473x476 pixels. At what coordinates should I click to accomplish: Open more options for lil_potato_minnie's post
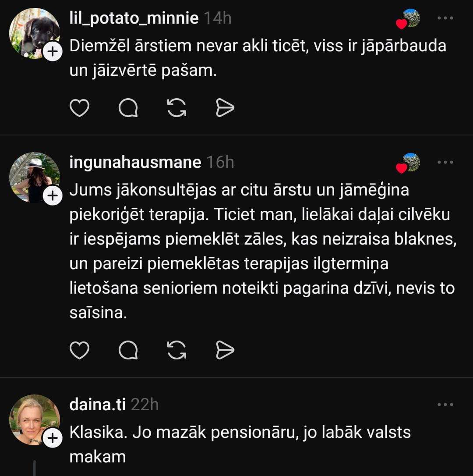(445, 18)
